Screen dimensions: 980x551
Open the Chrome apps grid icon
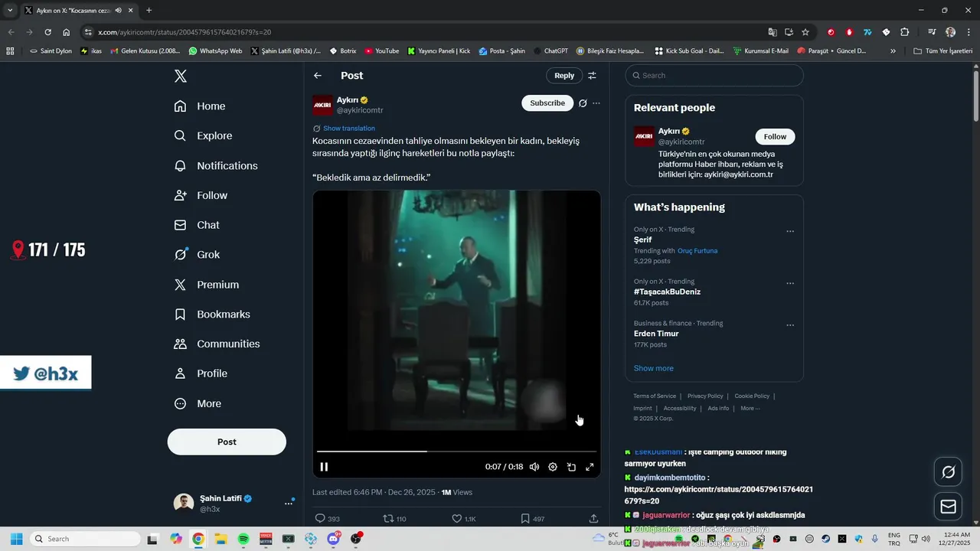pyautogui.click(x=10, y=51)
